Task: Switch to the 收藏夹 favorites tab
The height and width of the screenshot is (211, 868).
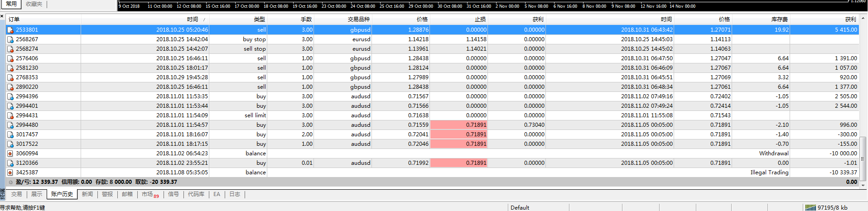Action: coord(34,4)
